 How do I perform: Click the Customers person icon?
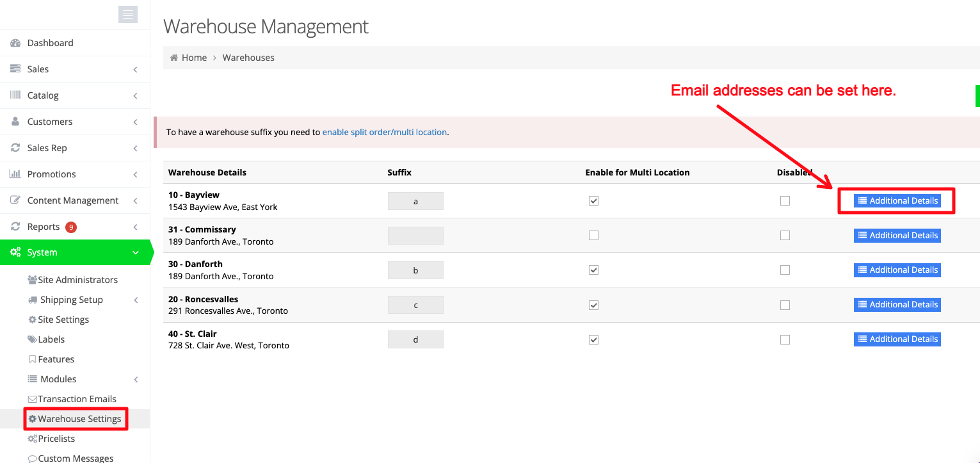coord(15,121)
